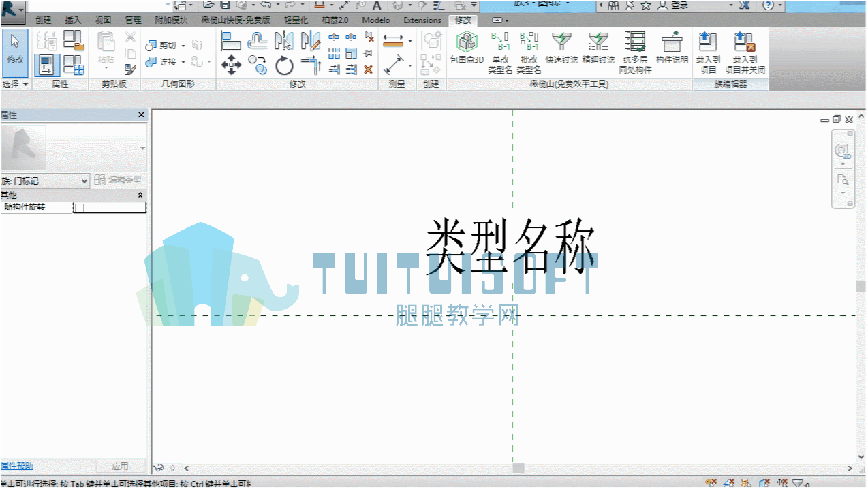Activate the Move tool
The image size is (868, 489).
click(232, 65)
